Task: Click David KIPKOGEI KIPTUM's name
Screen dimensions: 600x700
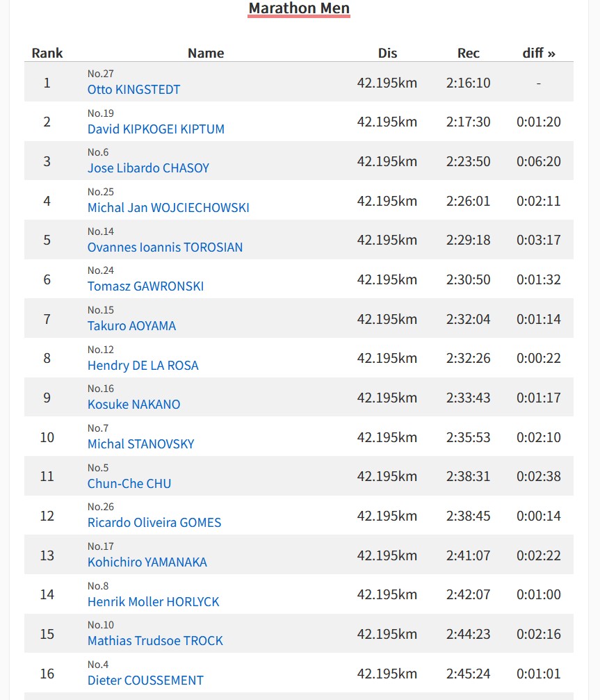Action: 156,129
